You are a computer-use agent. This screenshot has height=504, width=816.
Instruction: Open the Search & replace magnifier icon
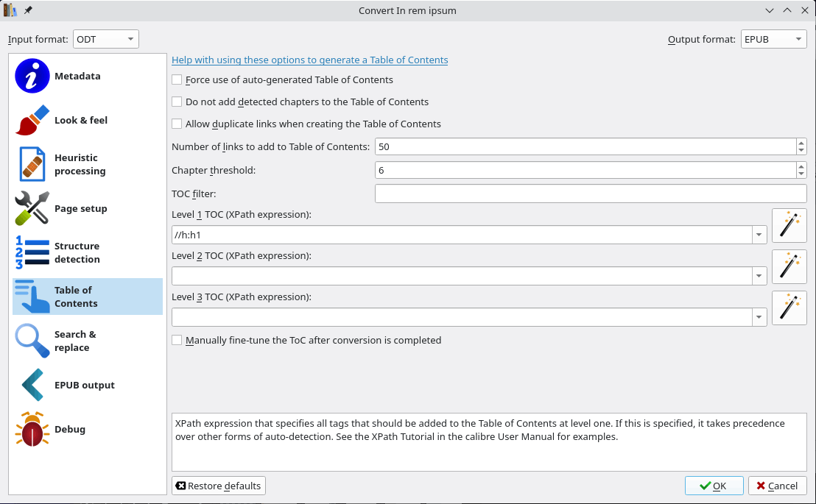32,341
